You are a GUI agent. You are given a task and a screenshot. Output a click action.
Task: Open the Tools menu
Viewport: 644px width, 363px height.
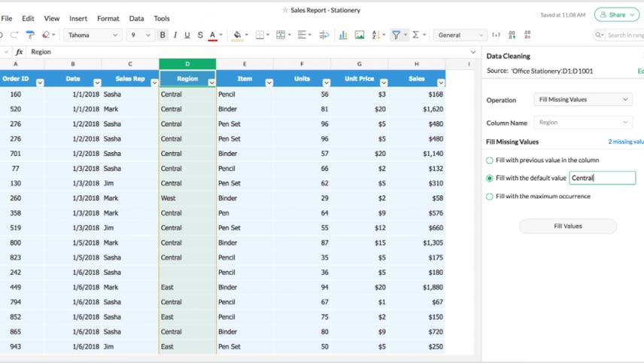click(x=162, y=19)
